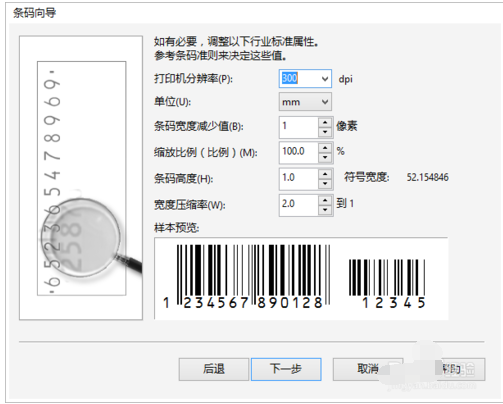The image size is (503, 404).
Task: Increase the barcode height value
Action: (x=325, y=174)
